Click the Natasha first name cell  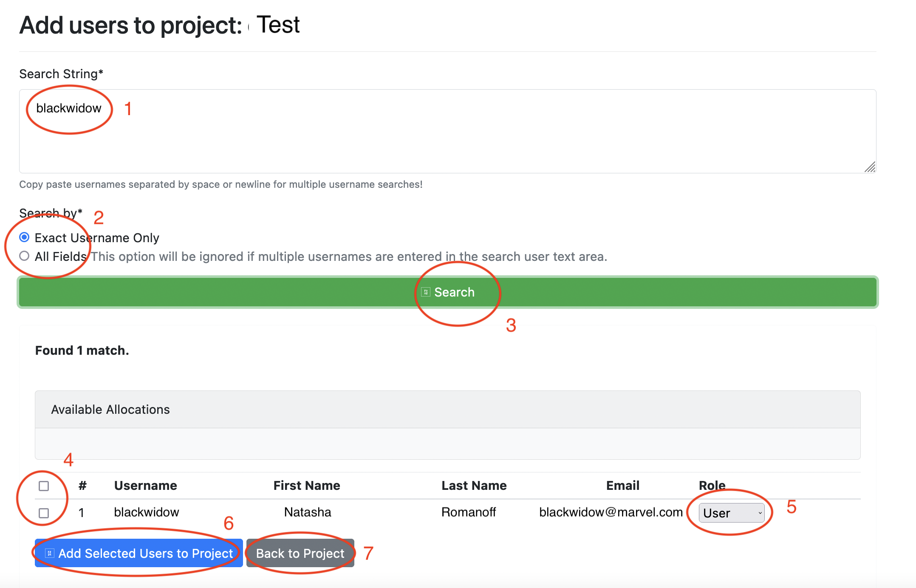[308, 512]
